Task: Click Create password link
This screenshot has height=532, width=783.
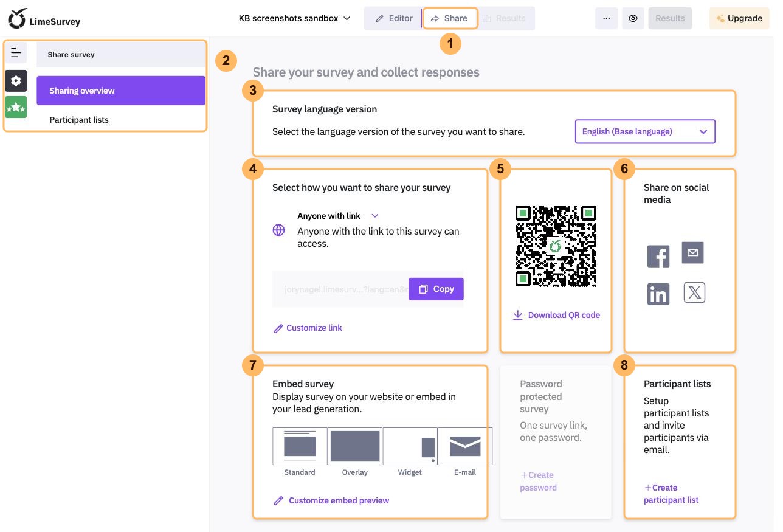Action: click(x=538, y=481)
